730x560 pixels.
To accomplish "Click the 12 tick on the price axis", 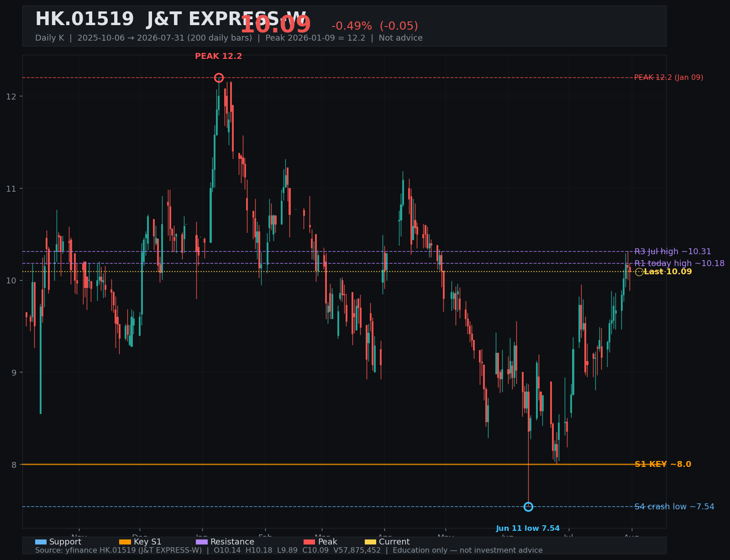I will click(11, 96).
